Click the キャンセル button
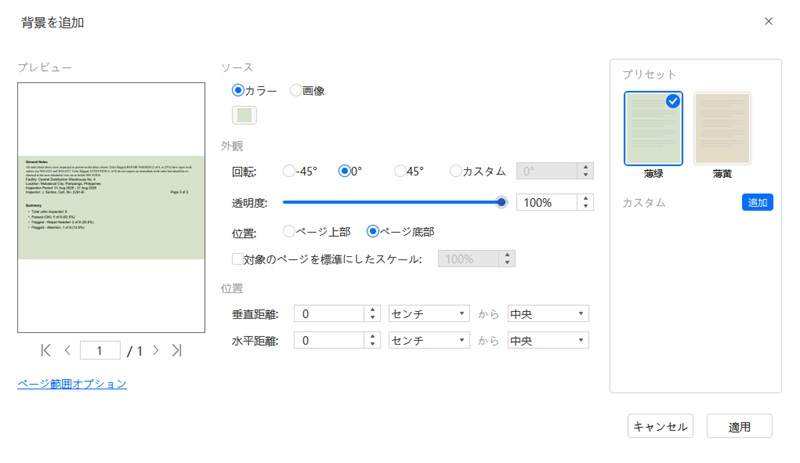800x463 pixels. pos(660,426)
